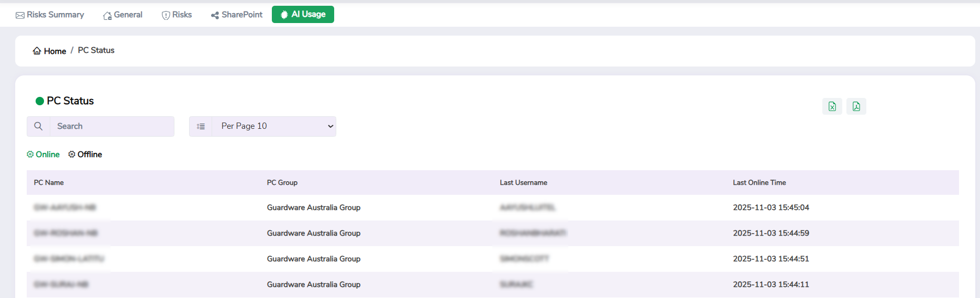Click the home icon in breadcrumb

pyautogui.click(x=37, y=51)
